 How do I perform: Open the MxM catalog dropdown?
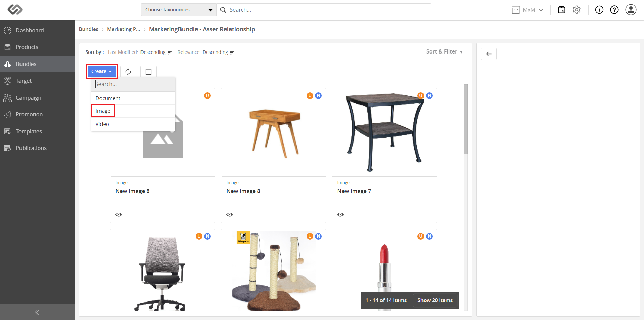click(527, 10)
